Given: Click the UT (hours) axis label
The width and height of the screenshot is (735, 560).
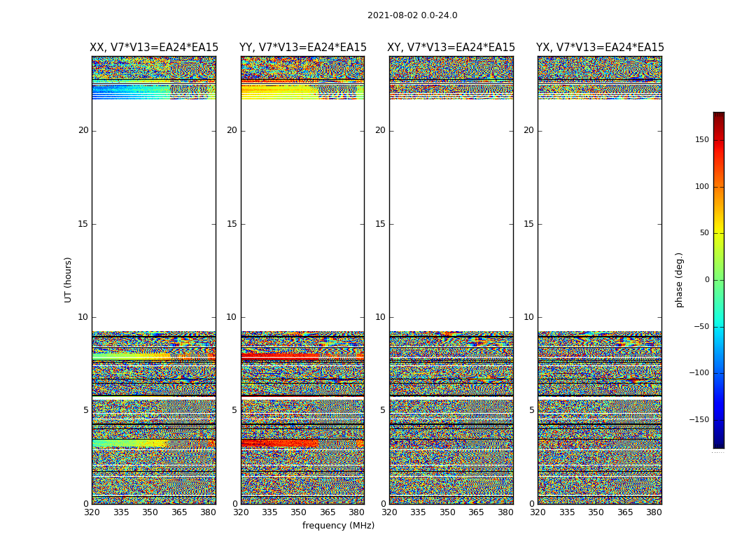Looking at the screenshot, I should (x=68, y=280).
